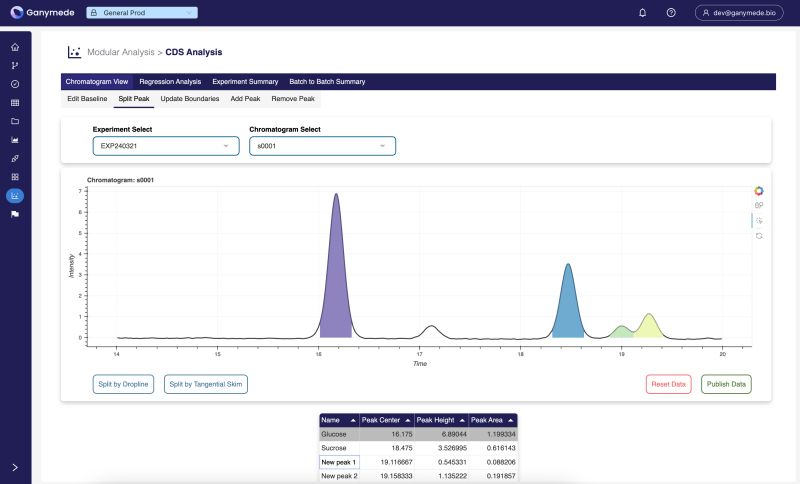The width and height of the screenshot is (800, 484).
Task: Switch to Batch to Batch Summary tab
Action: coord(327,82)
